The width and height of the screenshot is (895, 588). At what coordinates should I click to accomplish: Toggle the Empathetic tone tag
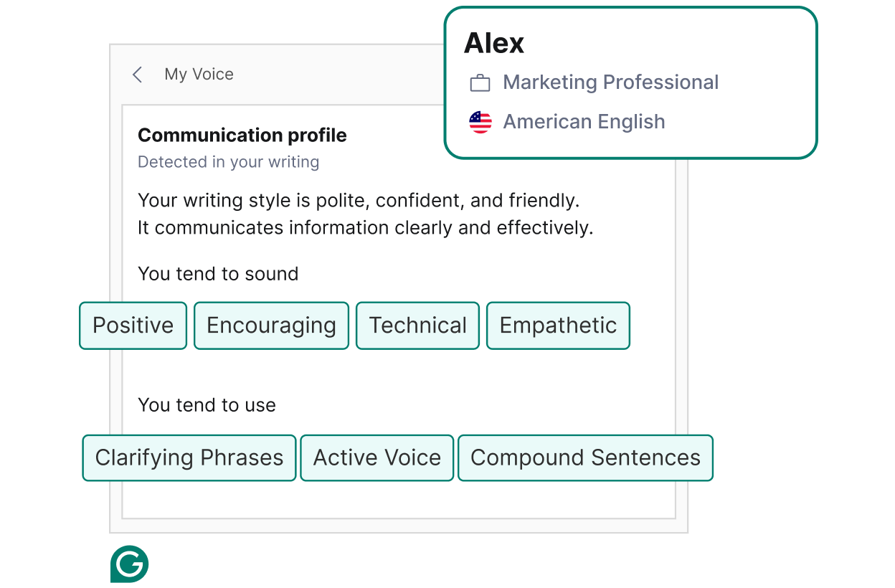point(558,325)
